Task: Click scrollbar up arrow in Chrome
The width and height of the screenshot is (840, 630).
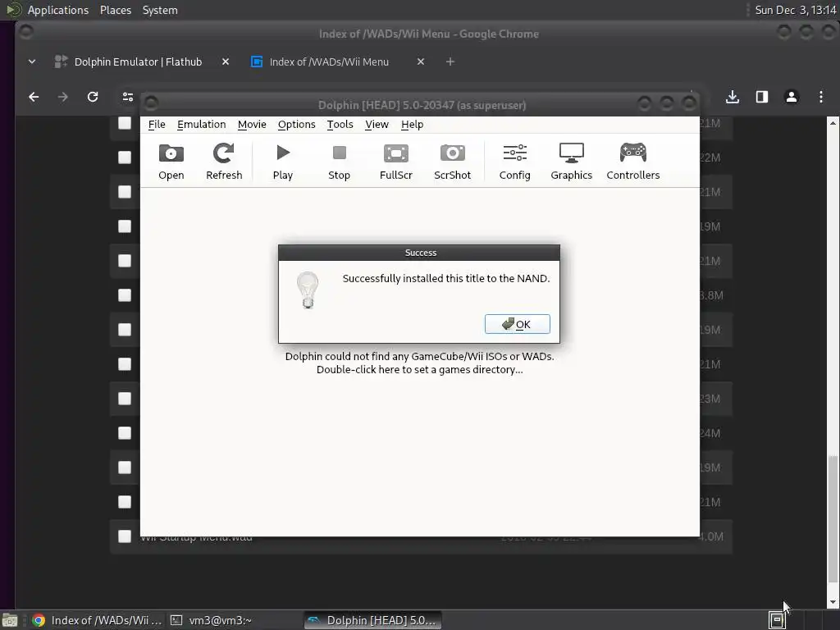Action: click(832, 123)
